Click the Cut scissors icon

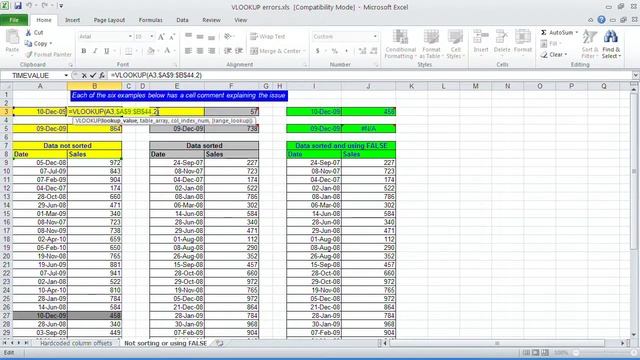tap(28, 33)
